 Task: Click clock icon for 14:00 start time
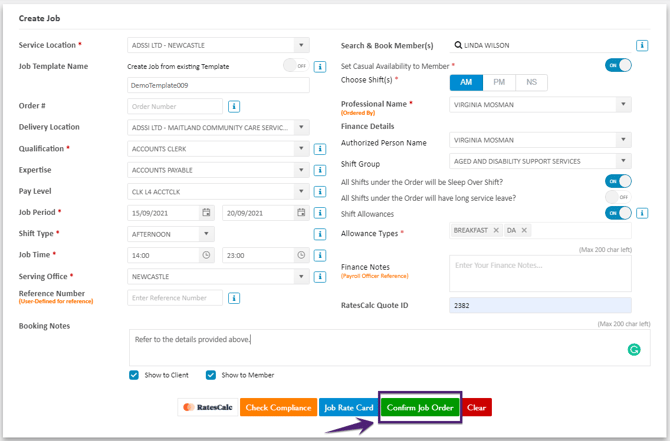click(206, 255)
